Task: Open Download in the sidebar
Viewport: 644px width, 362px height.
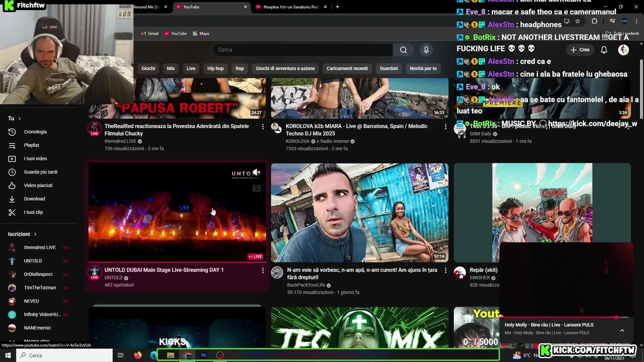Action: pos(34,199)
